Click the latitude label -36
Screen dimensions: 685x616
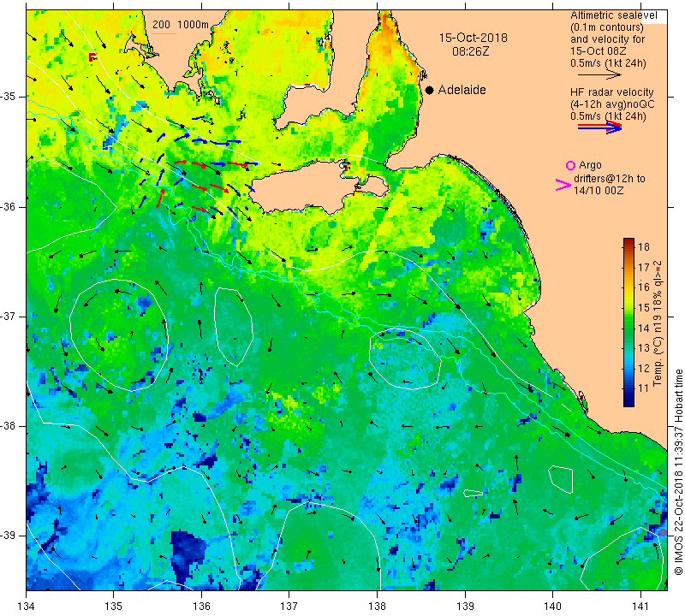[10, 206]
